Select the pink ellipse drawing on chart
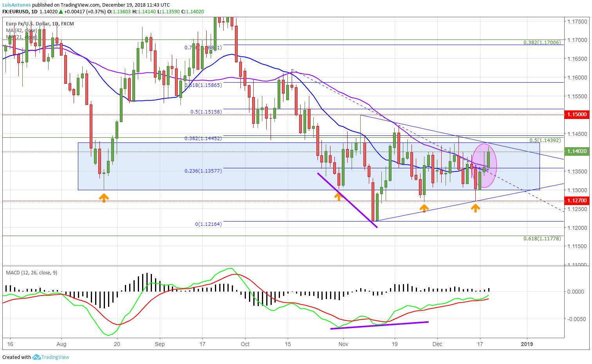The height and width of the screenshot is (364, 592). click(x=484, y=166)
